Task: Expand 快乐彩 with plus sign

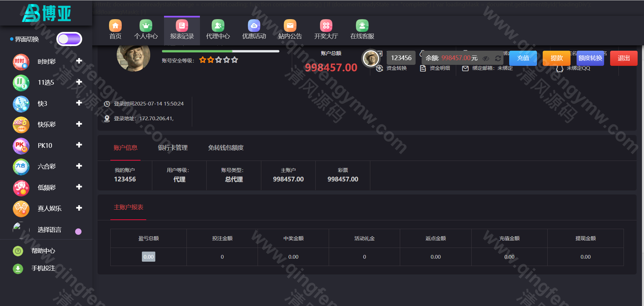Action: click(x=79, y=124)
